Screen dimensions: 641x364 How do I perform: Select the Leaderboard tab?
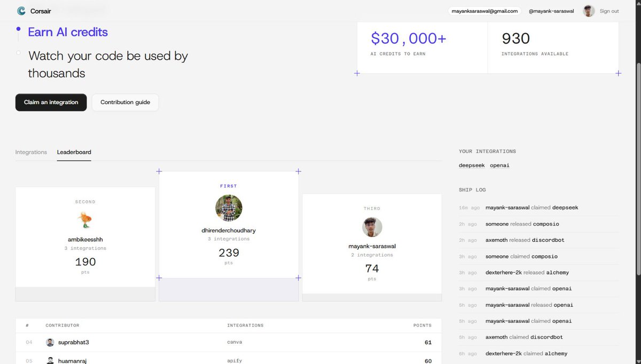point(74,152)
